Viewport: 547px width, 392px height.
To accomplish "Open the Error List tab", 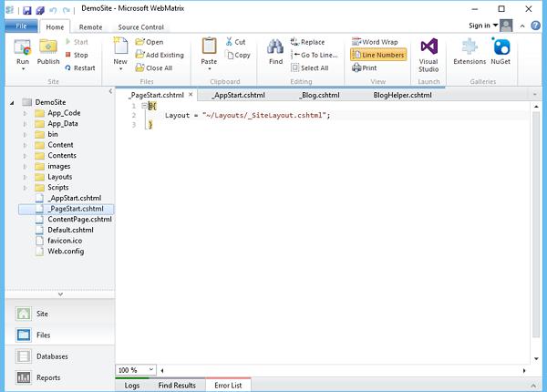I will click(x=228, y=386).
